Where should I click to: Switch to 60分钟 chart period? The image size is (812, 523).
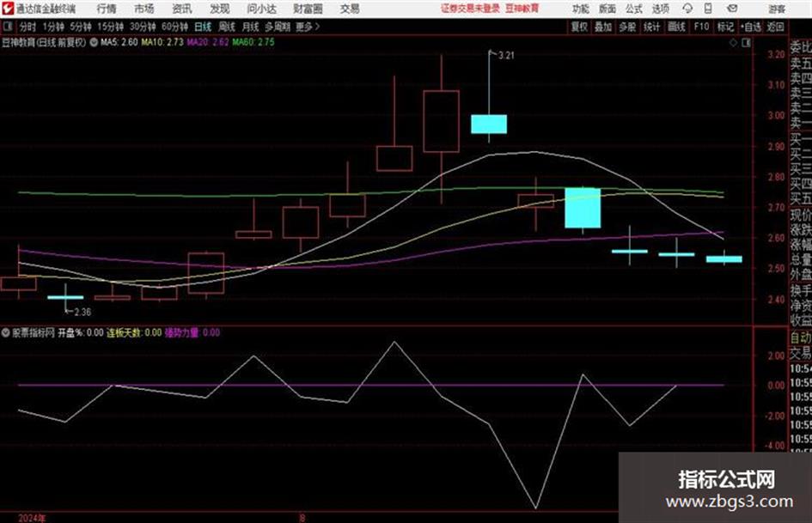pyautogui.click(x=175, y=27)
